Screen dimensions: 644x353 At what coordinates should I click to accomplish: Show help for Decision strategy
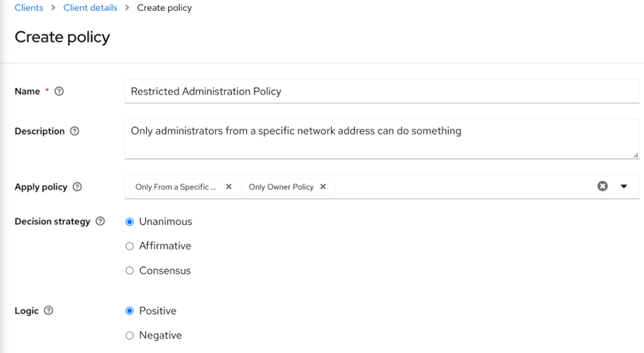pyautogui.click(x=100, y=221)
